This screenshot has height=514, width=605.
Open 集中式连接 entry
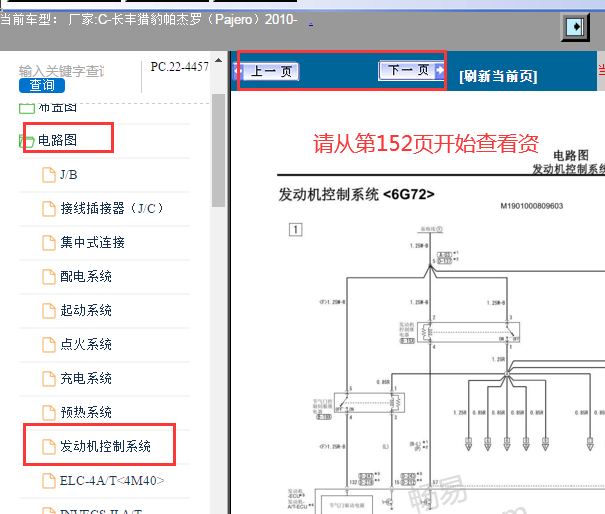click(92, 242)
